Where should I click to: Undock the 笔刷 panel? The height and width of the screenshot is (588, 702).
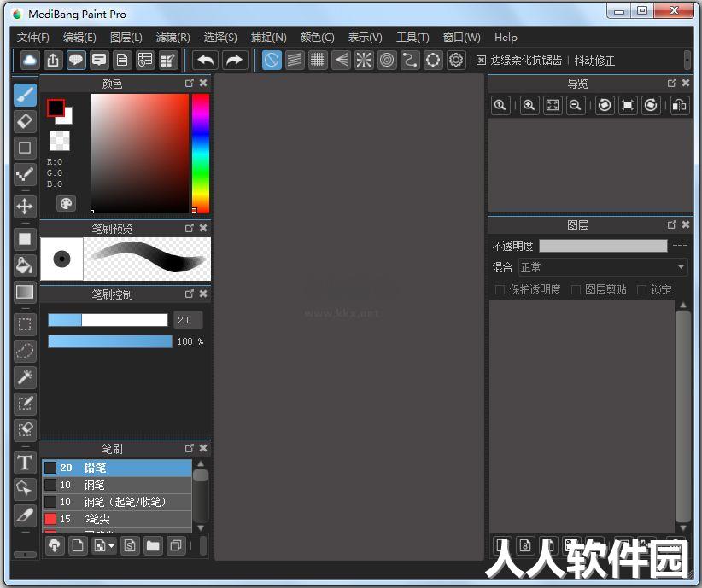click(x=190, y=448)
